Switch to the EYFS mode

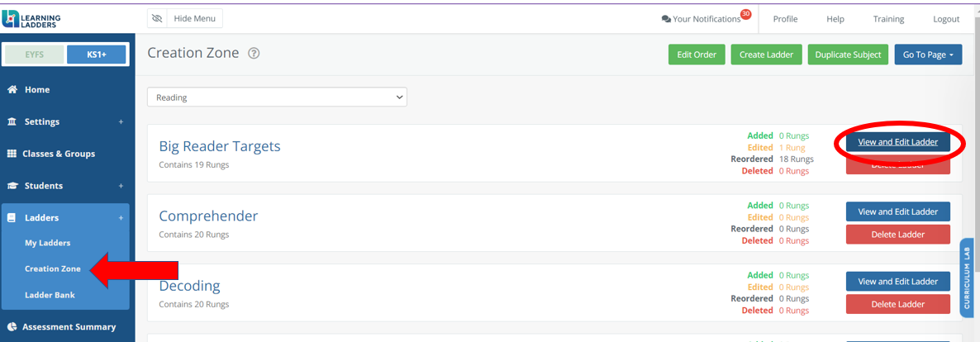pos(35,55)
